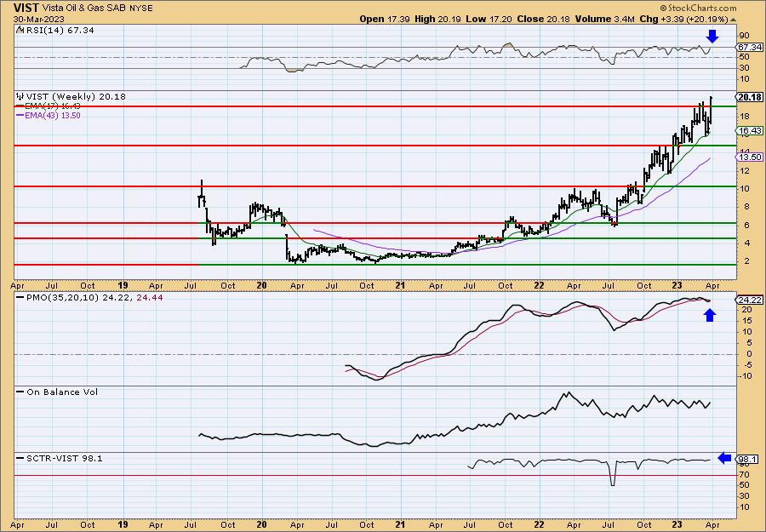
Task: Click the 30 label on RSI axis
Action: pos(745,68)
